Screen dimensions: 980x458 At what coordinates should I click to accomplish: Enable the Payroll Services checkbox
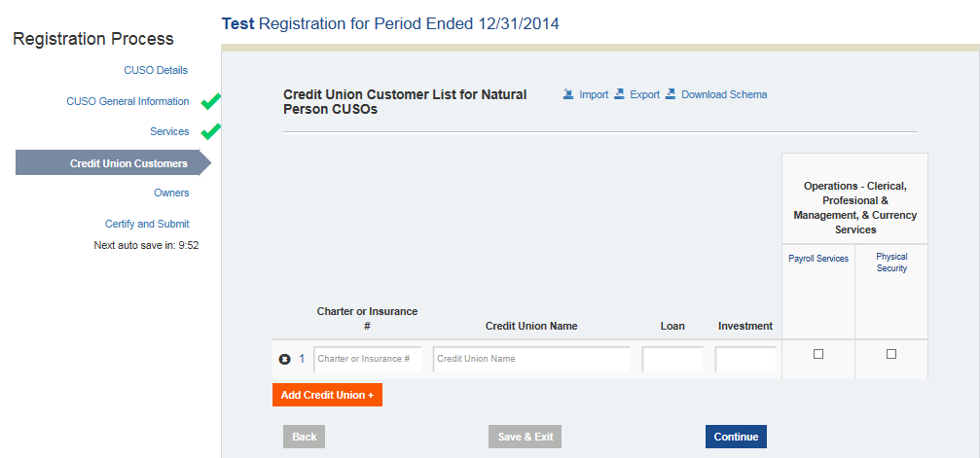(818, 354)
